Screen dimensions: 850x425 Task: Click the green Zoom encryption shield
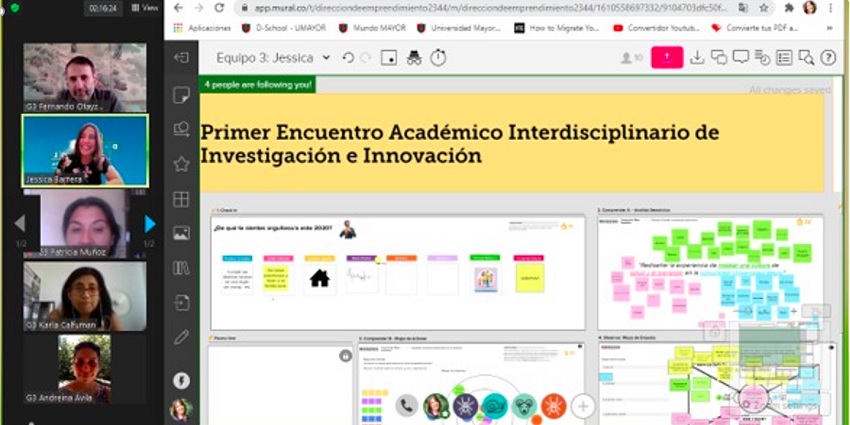pos(15,8)
